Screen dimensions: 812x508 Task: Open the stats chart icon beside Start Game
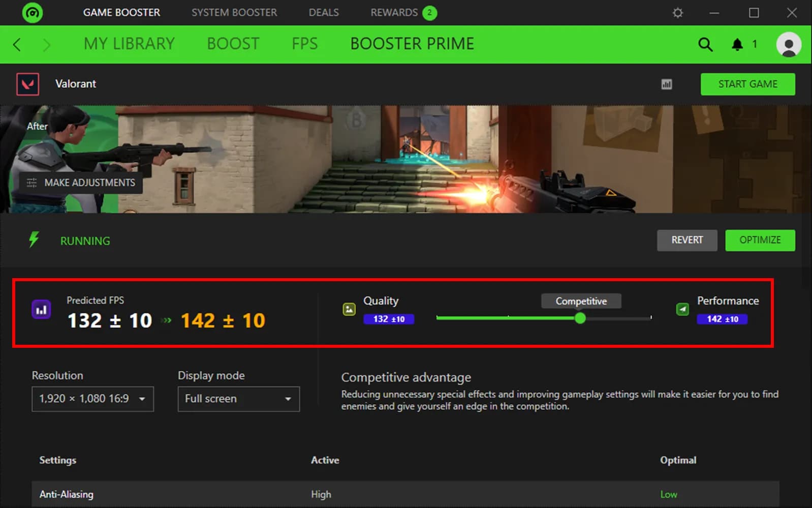(667, 84)
